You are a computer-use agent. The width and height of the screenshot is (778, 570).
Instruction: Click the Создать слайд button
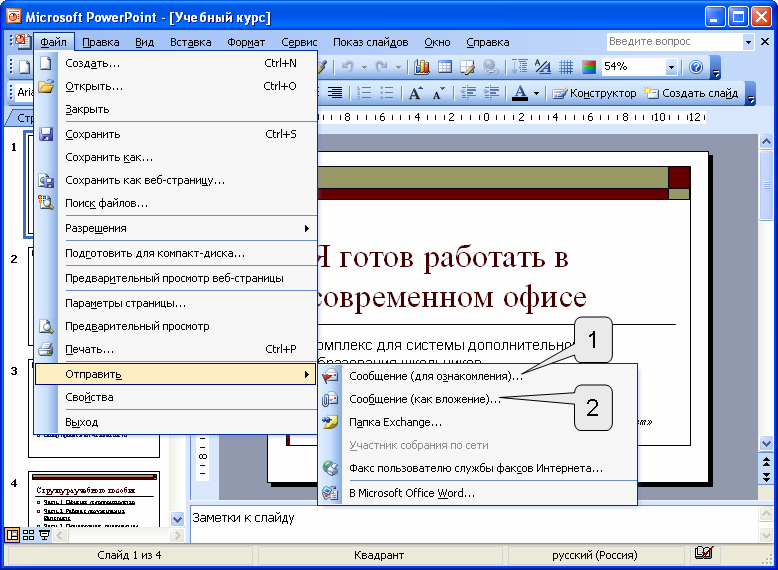(692, 93)
